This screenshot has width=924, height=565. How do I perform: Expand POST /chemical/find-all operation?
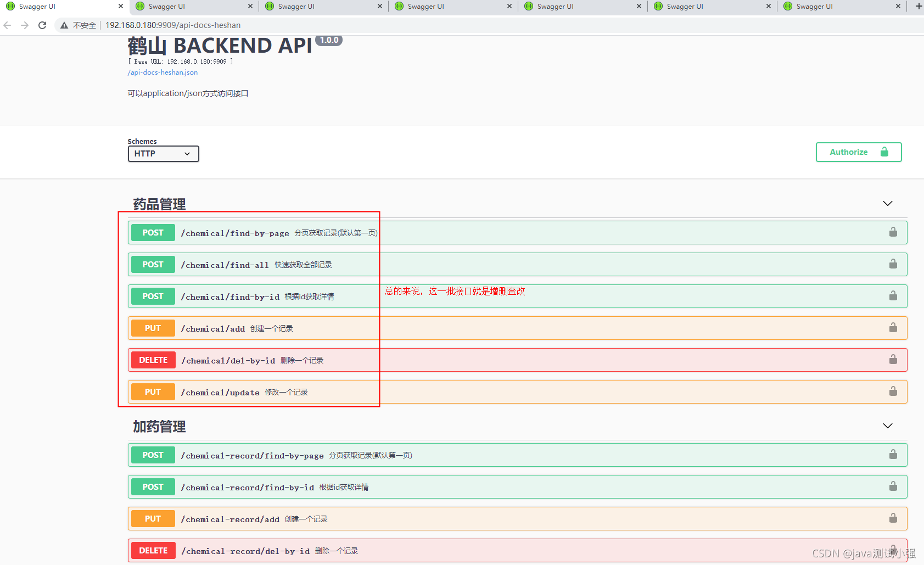click(x=517, y=265)
